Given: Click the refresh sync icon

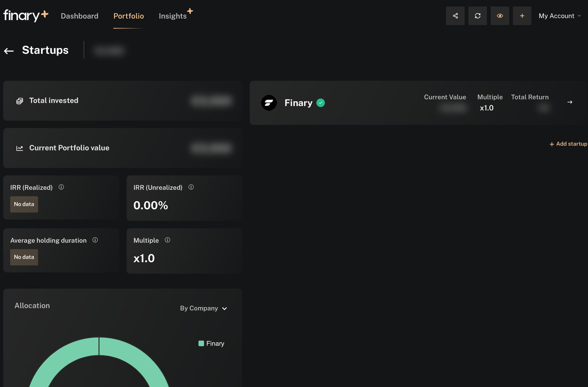Looking at the screenshot, I should (x=477, y=16).
